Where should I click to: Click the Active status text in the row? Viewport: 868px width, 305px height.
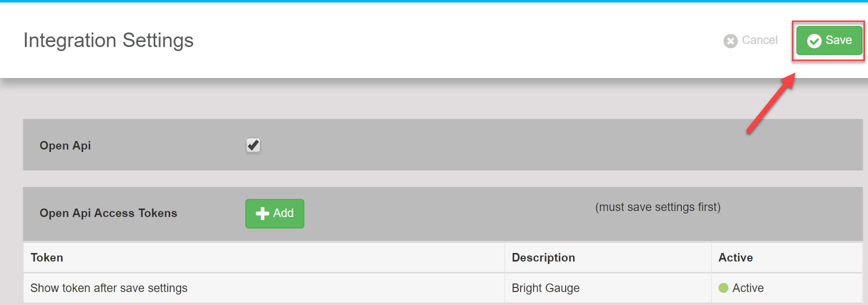click(x=748, y=288)
